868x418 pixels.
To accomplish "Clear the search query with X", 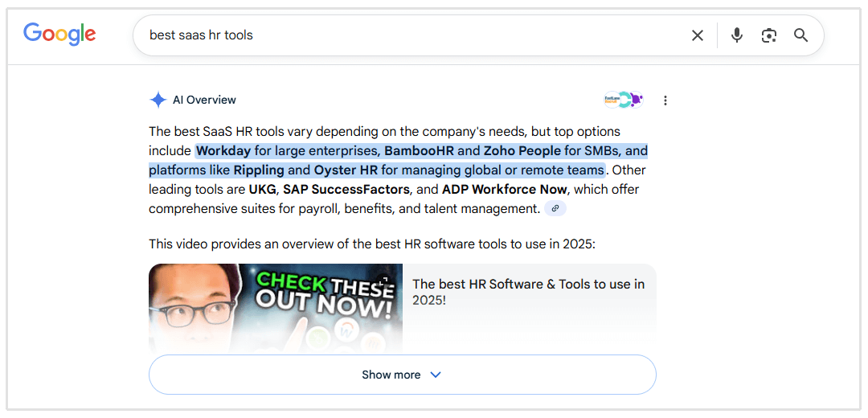I will tap(698, 35).
